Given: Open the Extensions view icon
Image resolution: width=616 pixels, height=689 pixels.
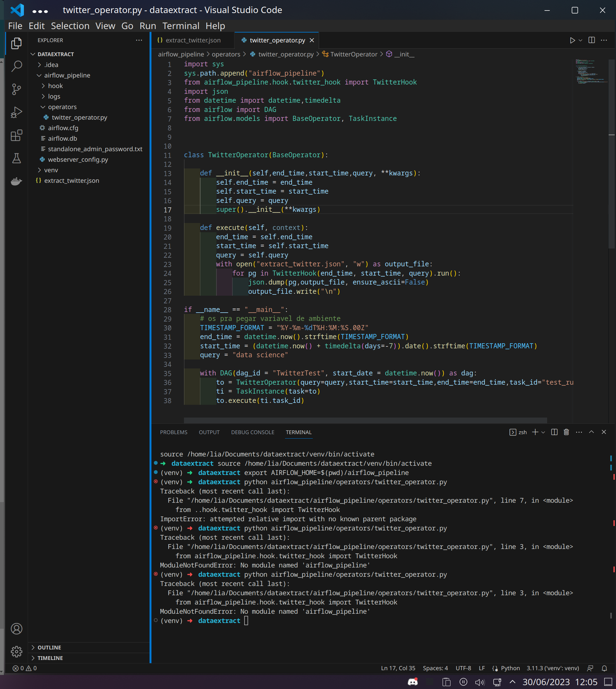Looking at the screenshot, I should click(16, 136).
